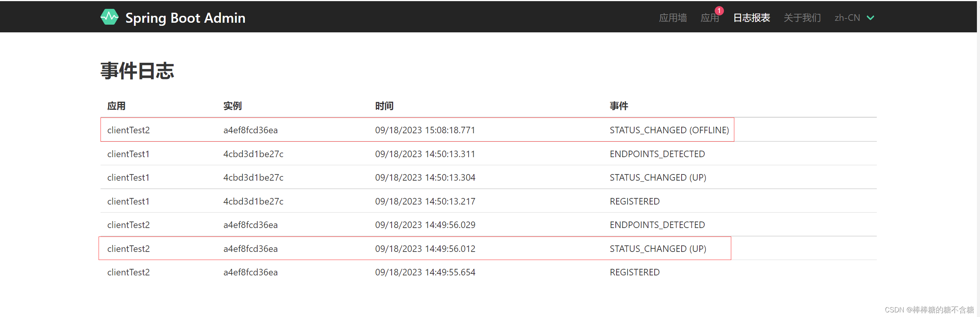Select the 日志报表 navigation tab
980x317 pixels.
coord(751,18)
